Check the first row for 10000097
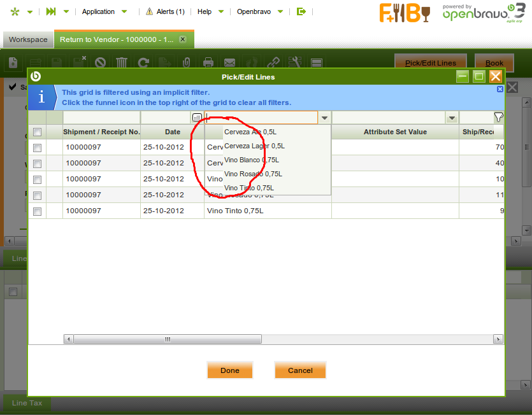532x415 pixels. point(38,148)
